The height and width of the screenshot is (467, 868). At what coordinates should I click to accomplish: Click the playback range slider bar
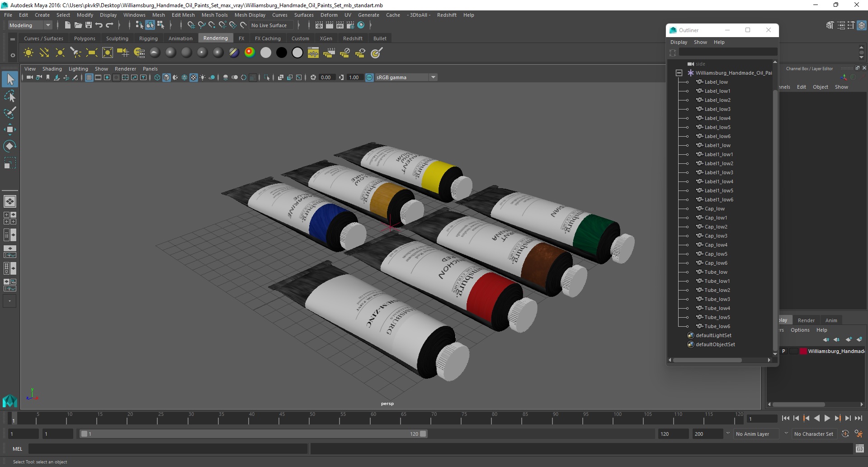(x=253, y=434)
